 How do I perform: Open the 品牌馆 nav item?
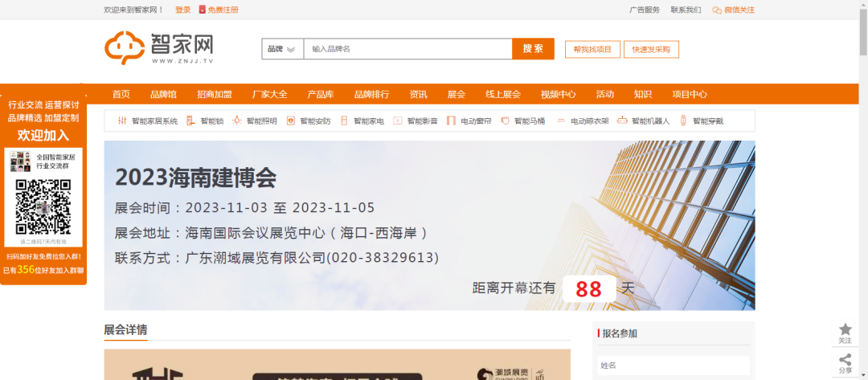pos(163,94)
